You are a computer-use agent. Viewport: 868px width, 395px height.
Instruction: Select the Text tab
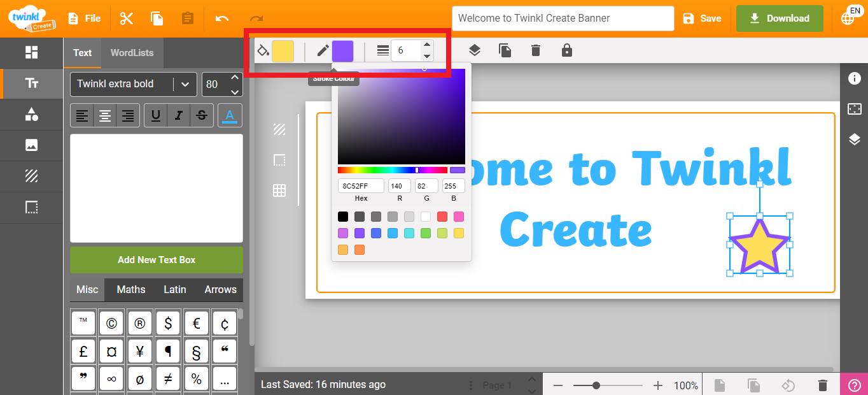[82, 53]
